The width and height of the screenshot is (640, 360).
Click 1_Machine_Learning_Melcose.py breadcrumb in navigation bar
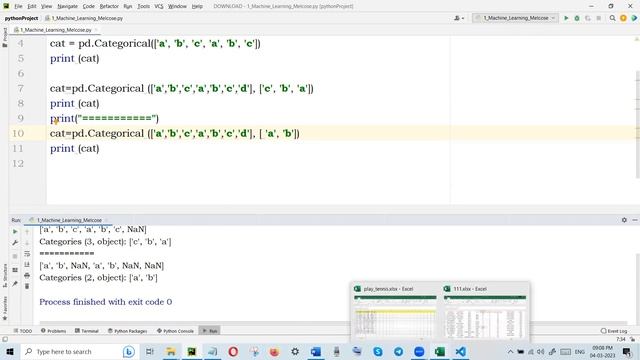click(84, 18)
